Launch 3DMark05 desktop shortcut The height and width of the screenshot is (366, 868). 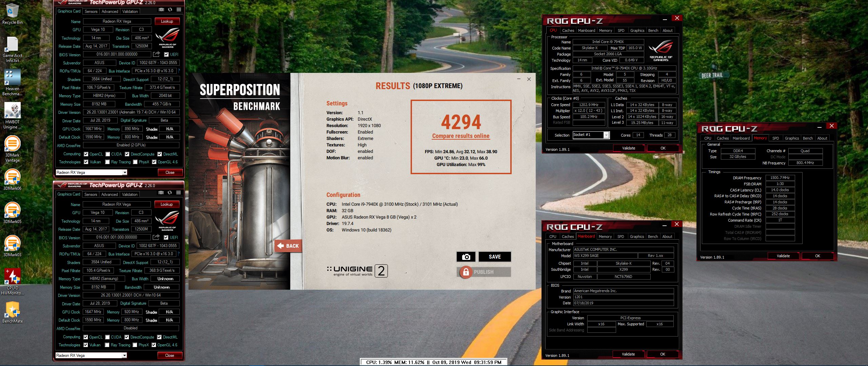click(12, 213)
